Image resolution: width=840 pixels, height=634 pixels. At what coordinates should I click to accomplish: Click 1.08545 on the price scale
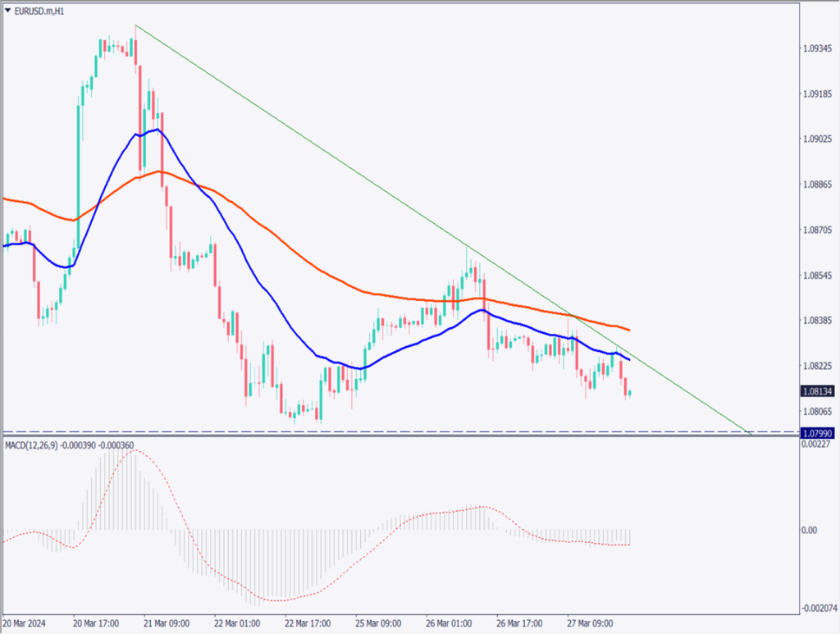(x=819, y=275)
